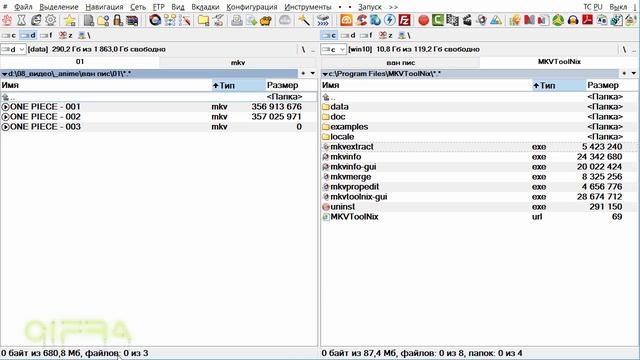Select the examples folder

[x=479, y=127]
